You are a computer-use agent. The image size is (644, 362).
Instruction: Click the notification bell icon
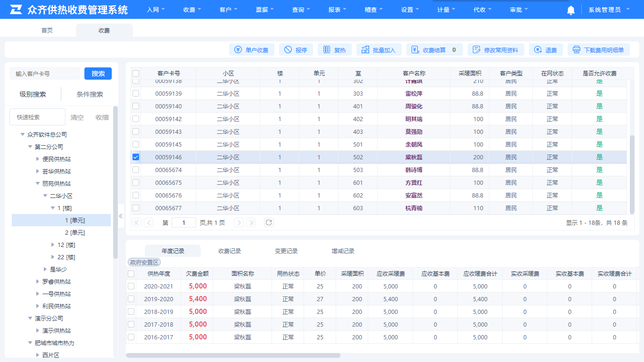coord(570,10)
